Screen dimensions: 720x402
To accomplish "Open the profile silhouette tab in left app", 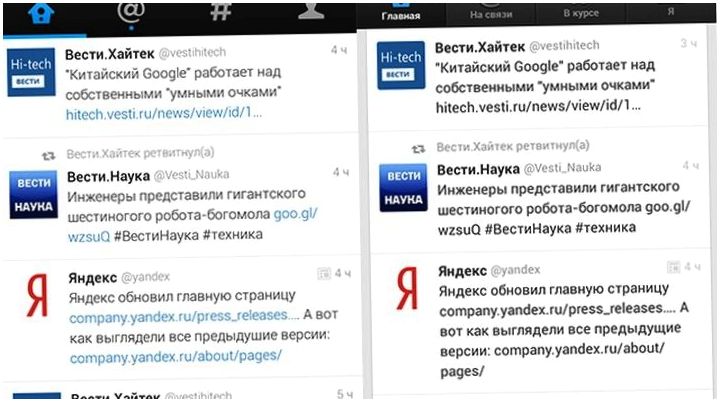I will [x=311, y=11].
